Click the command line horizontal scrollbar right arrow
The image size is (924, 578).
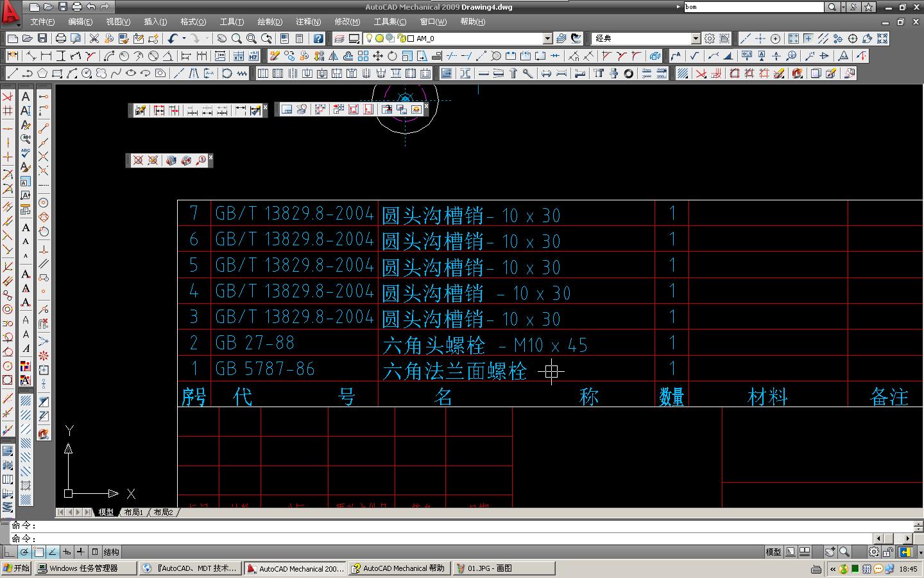tap(908, 539)
